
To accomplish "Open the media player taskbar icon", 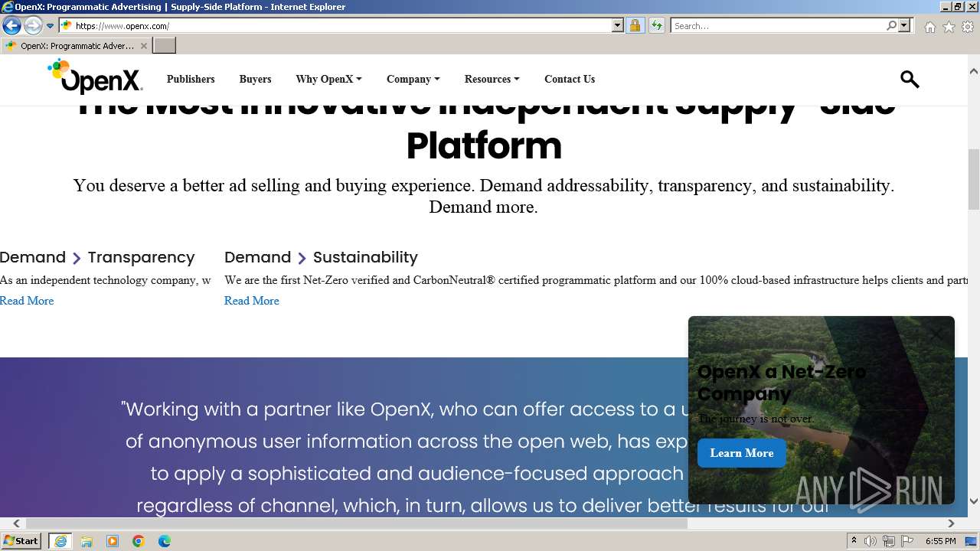I will tap(113, 541).
